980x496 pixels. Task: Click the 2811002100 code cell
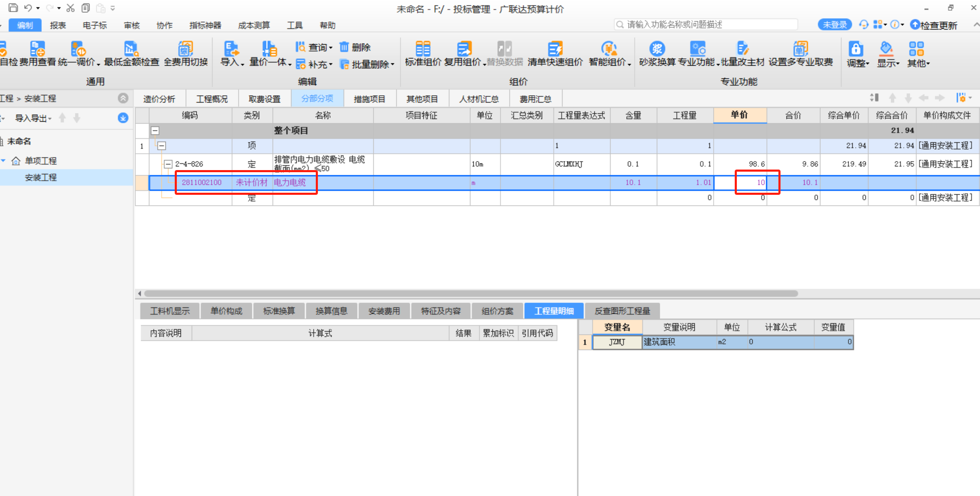click(202, 183)
